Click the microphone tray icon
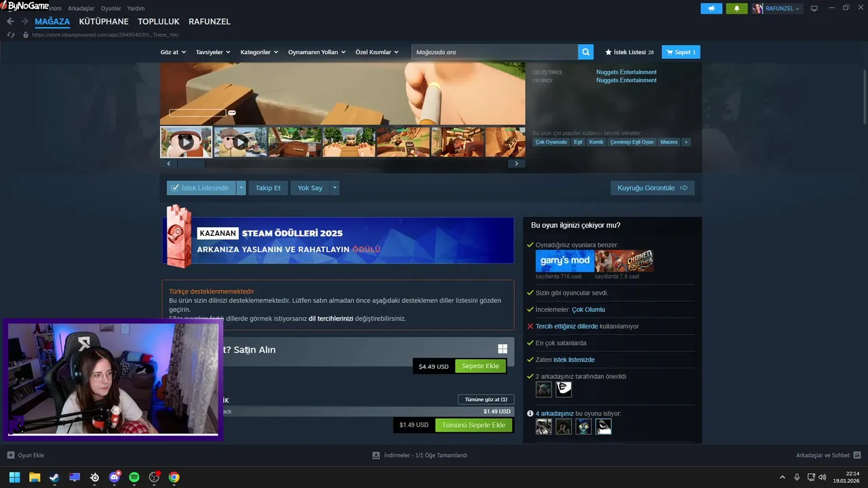This screenshot has width=868, height=488. point(797,477)
